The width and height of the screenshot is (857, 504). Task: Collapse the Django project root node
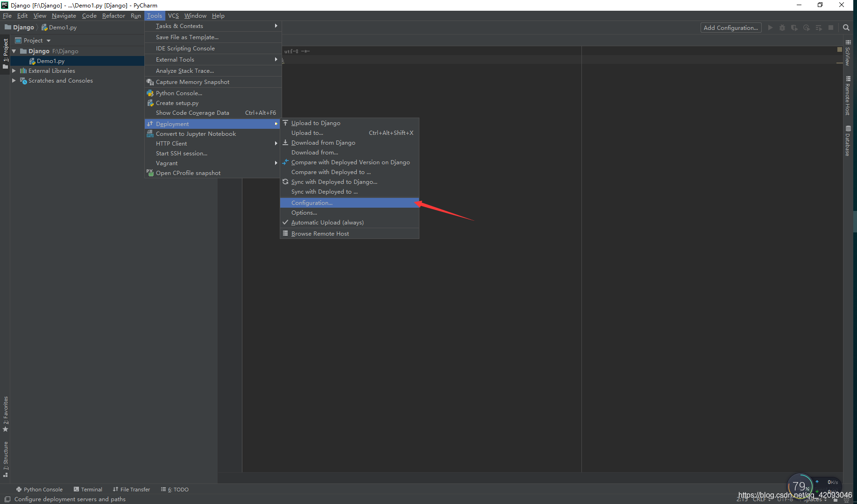[14, 51]
